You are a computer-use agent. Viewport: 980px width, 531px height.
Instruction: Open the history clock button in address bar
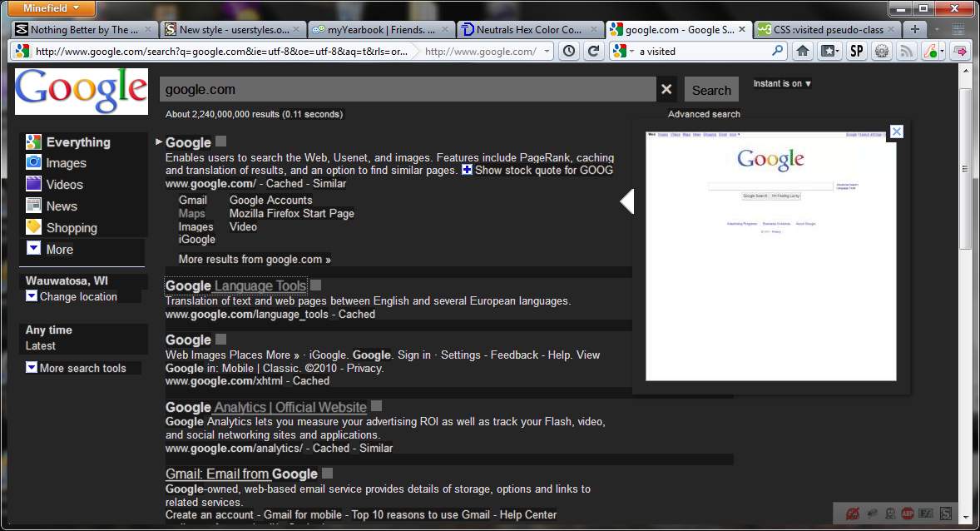(x=569, y=52)
